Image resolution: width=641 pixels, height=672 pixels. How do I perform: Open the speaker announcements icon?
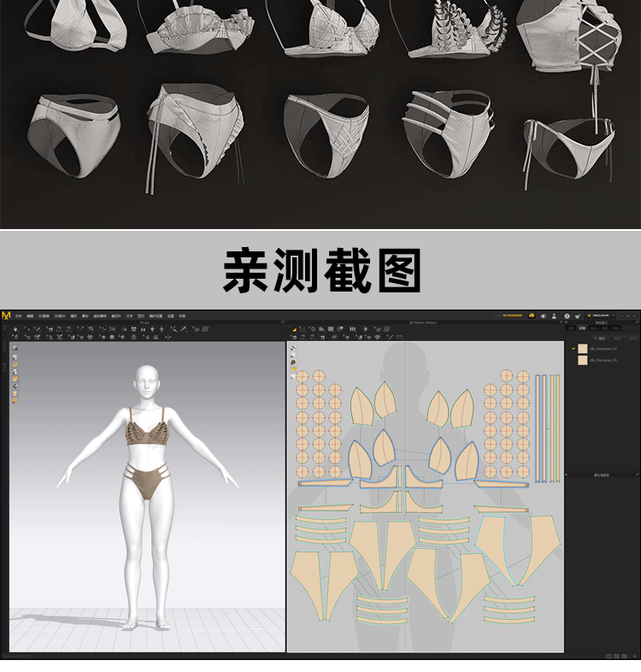point(544,315)
